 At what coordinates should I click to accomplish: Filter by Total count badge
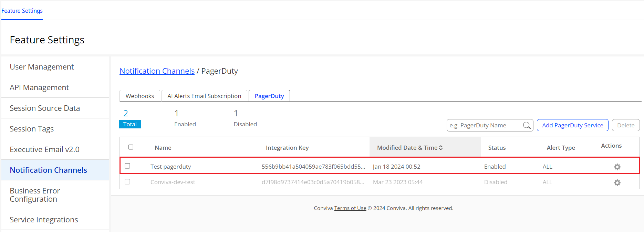(x=130, y=124)
